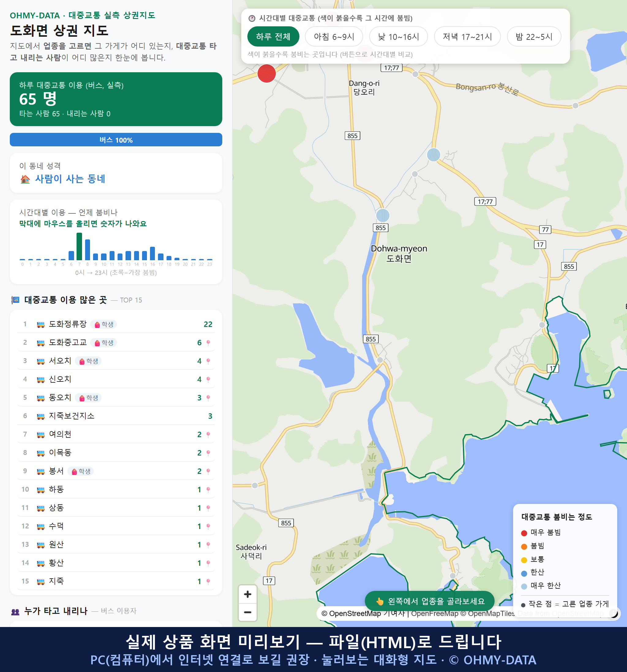This screenshot has height=672, width=627.
Task: Click the map pin icon in the 여의천 row
Action: 208,434
